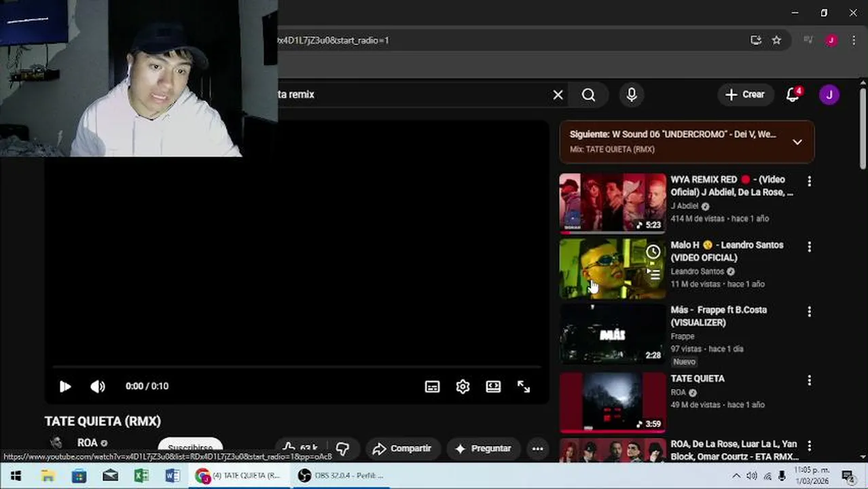Go to Frappe channel name
The image size is (868, 489).
(683, 336)
